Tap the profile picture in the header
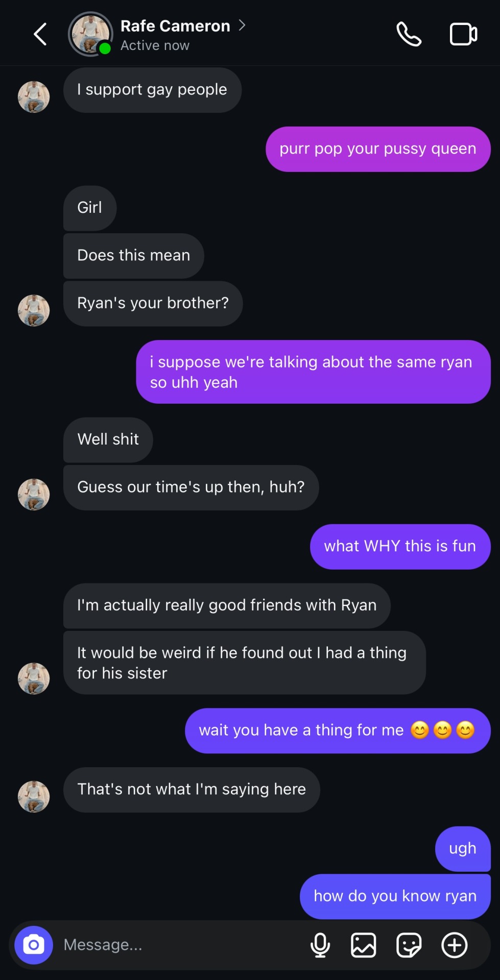Screen dimensions: 500x980 coord(90,34)
